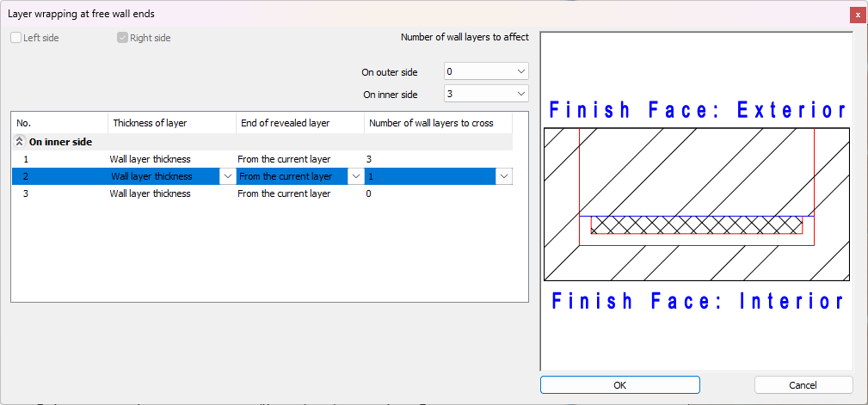The width and height of the screenshot is (868, 405).
Task: Open row 2 End of revealed layer dropdown
Action: click(355, 176)
